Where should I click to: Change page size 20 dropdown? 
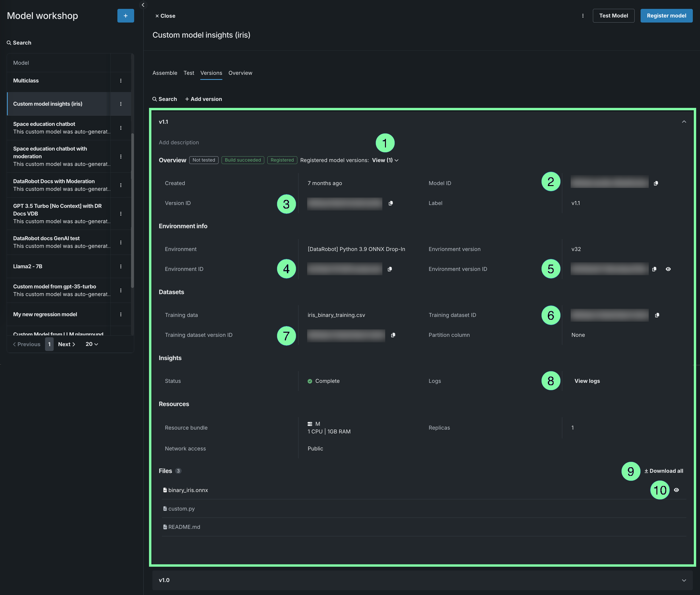[x=92, y=344]
